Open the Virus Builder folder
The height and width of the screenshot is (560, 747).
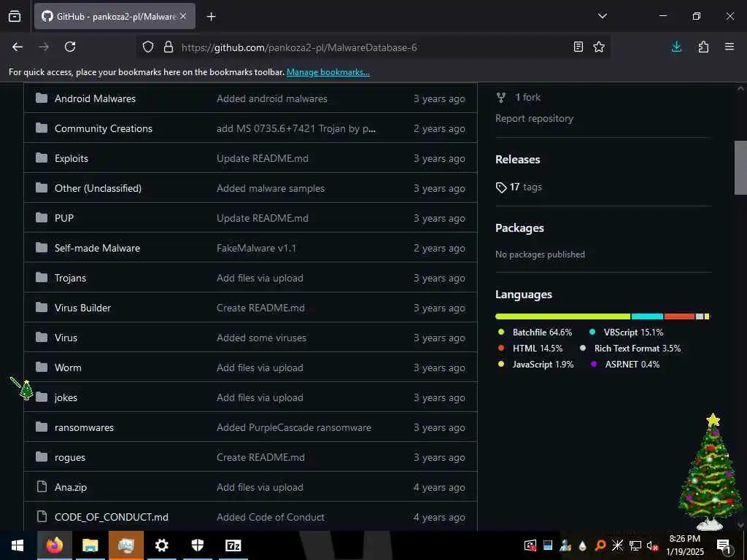point(82,308)
